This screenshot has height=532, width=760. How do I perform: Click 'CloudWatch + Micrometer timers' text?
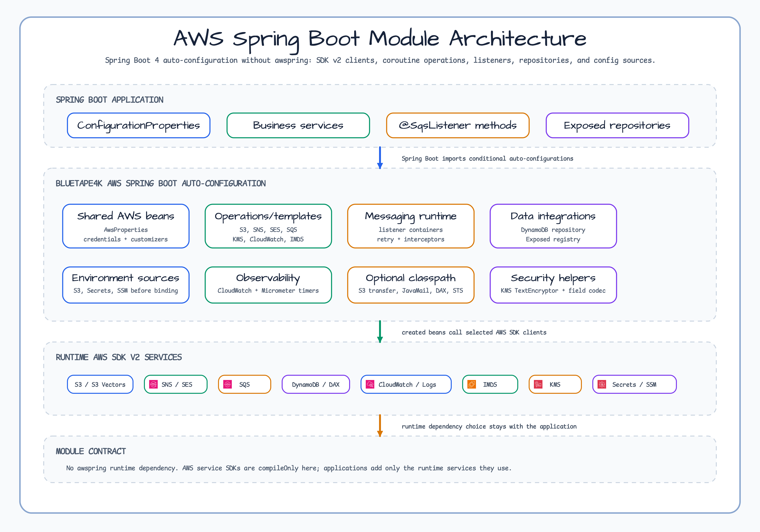268,291
